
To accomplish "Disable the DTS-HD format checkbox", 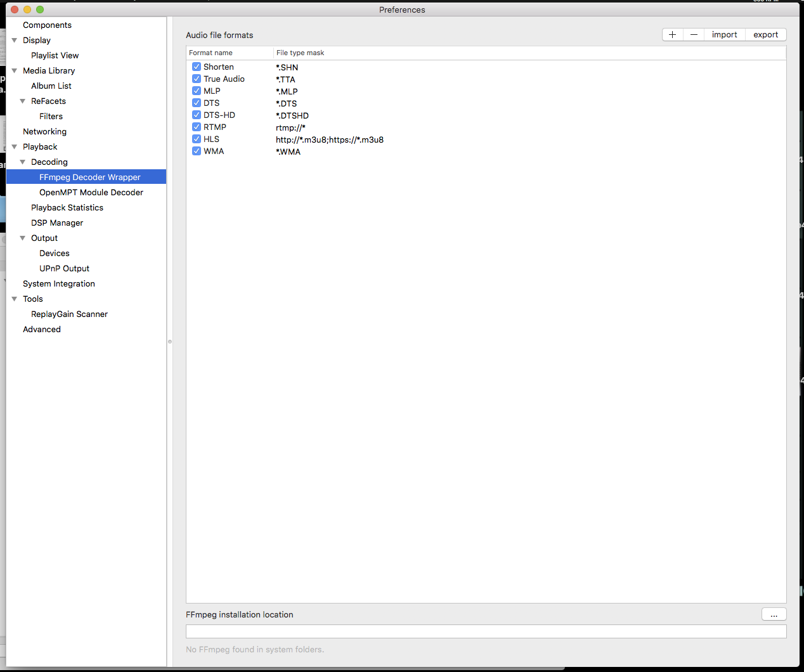I will (197, 115).
